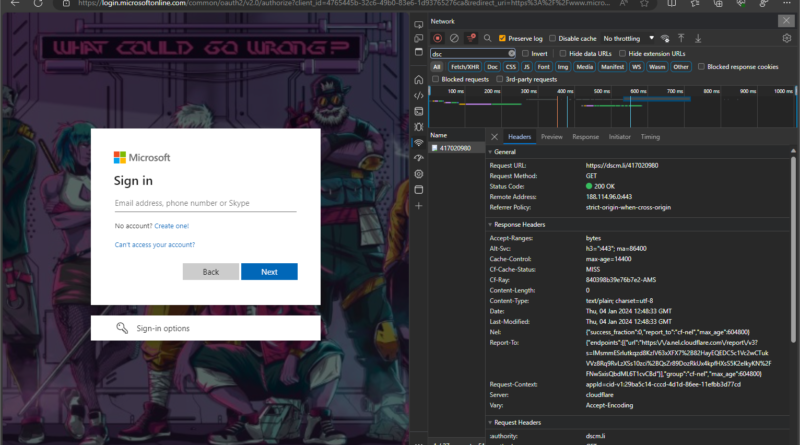Viewport: 800px width, 445px height.
Task: Select the All request filter
Action: tap(437, 67)
